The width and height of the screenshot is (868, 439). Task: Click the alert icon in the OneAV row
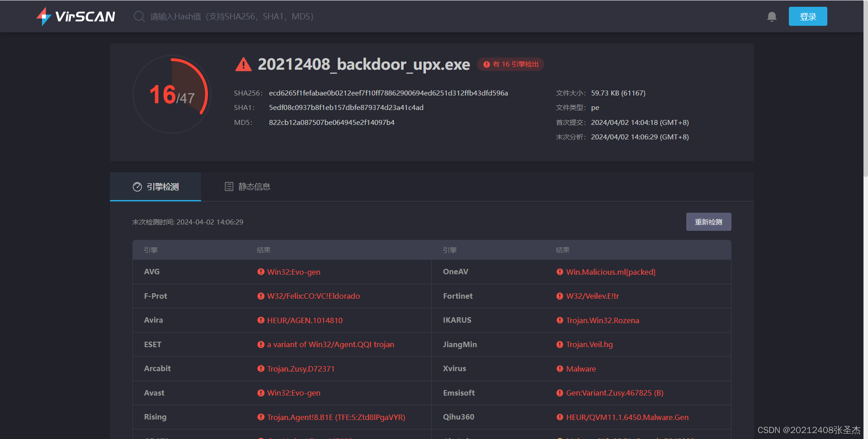pyautogui.click(x=560, y=272)
